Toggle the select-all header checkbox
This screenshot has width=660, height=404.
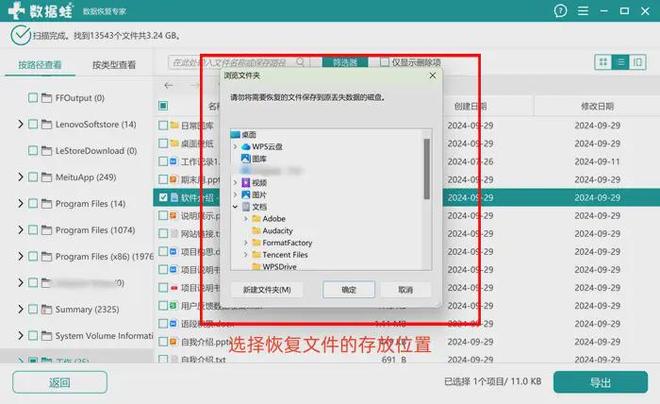point(163,106)
